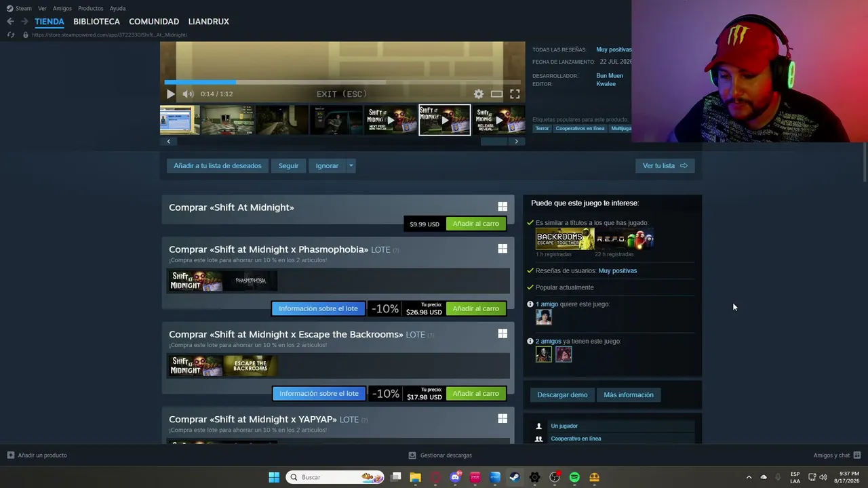Click the 'Más información' button
Viewport: 868px width, 488px height.
[629, 394]
